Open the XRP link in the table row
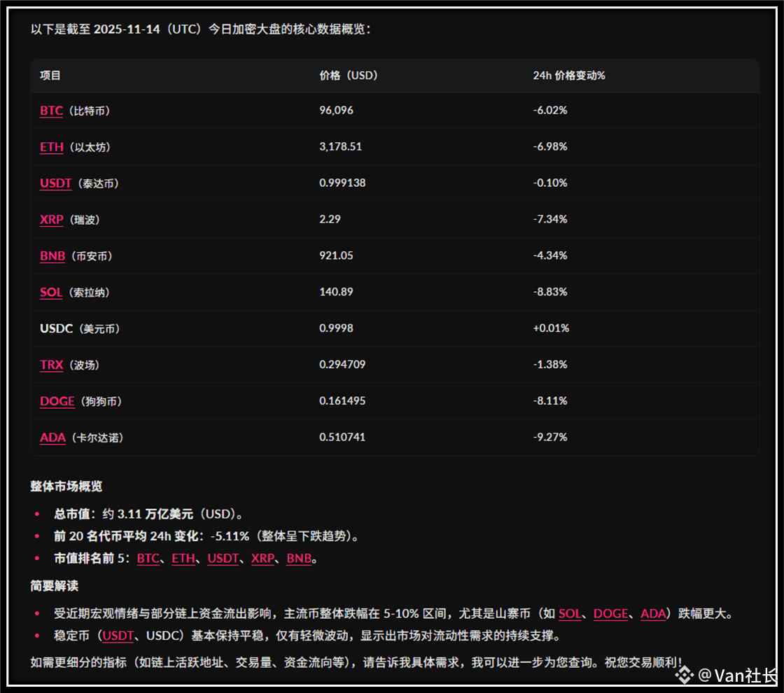Image resolution: width=784 pixels, height=693 pixels. click(52, 220)
